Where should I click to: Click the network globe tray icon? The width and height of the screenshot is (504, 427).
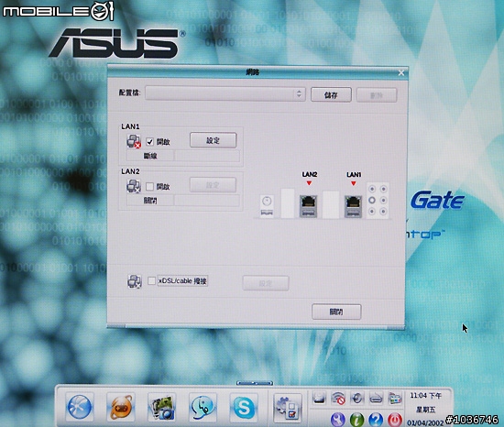[x=356, y=399]
